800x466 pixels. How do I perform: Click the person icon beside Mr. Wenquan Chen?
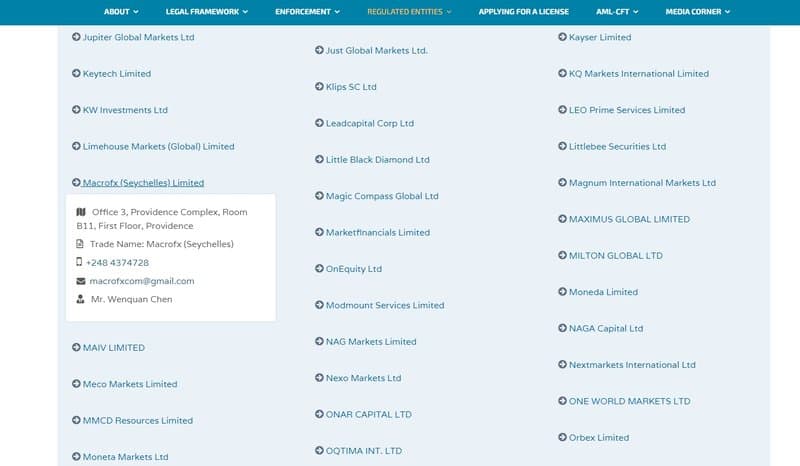[x=80, y=299]
